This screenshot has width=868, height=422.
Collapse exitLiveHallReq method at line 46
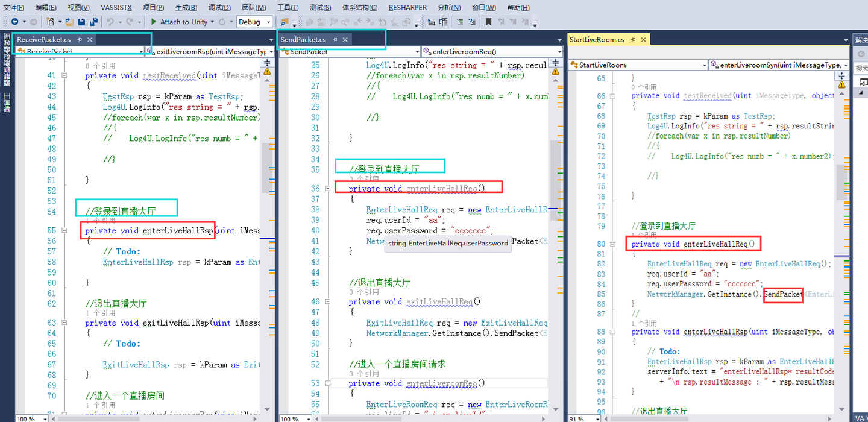(x=328, y=301)
